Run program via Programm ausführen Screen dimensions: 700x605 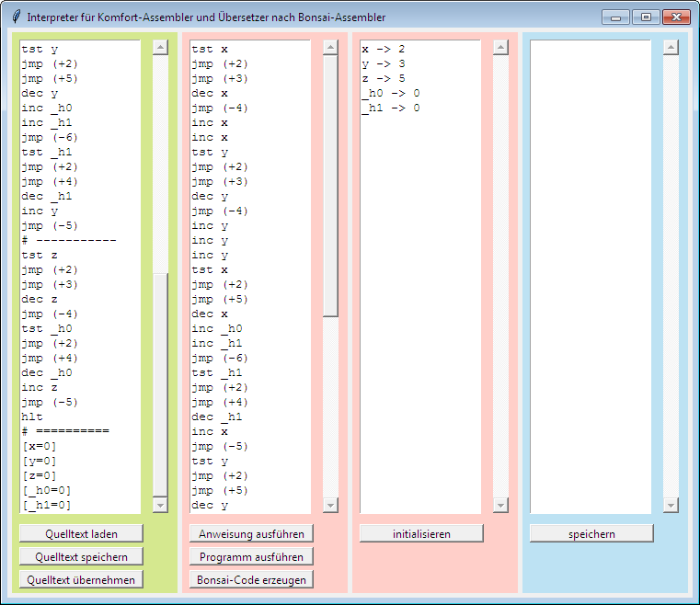(x=251, y=556)
